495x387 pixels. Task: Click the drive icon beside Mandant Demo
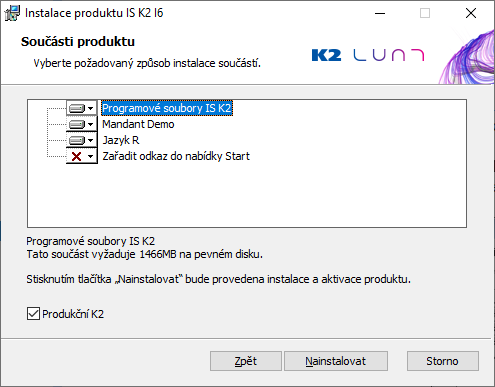coord(77,124)
